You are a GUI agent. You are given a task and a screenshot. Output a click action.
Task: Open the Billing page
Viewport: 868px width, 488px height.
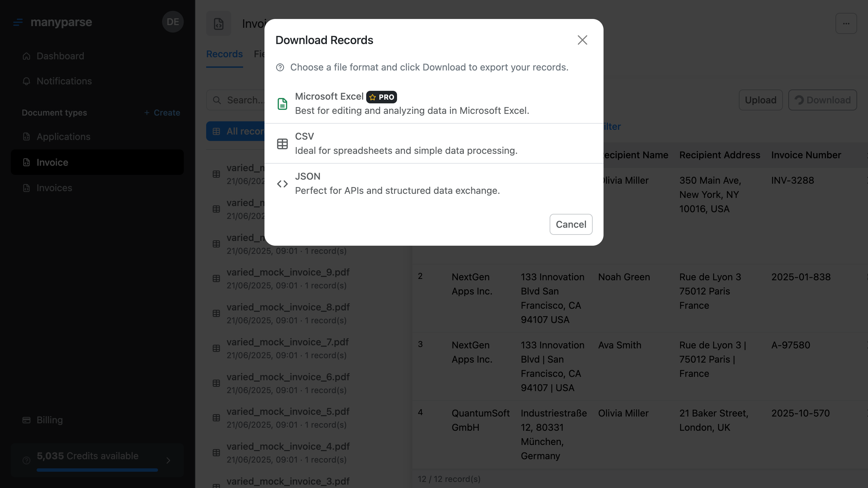click(97, 420)
